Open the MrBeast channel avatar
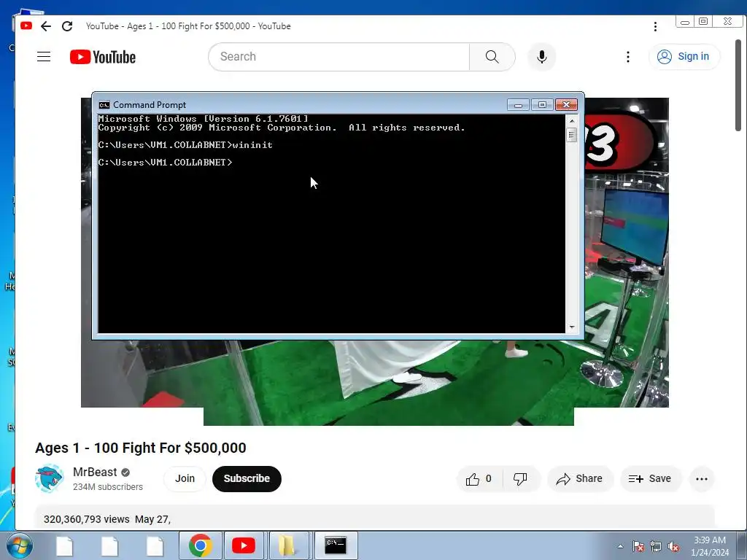747x560 pixels. point(49,478)
